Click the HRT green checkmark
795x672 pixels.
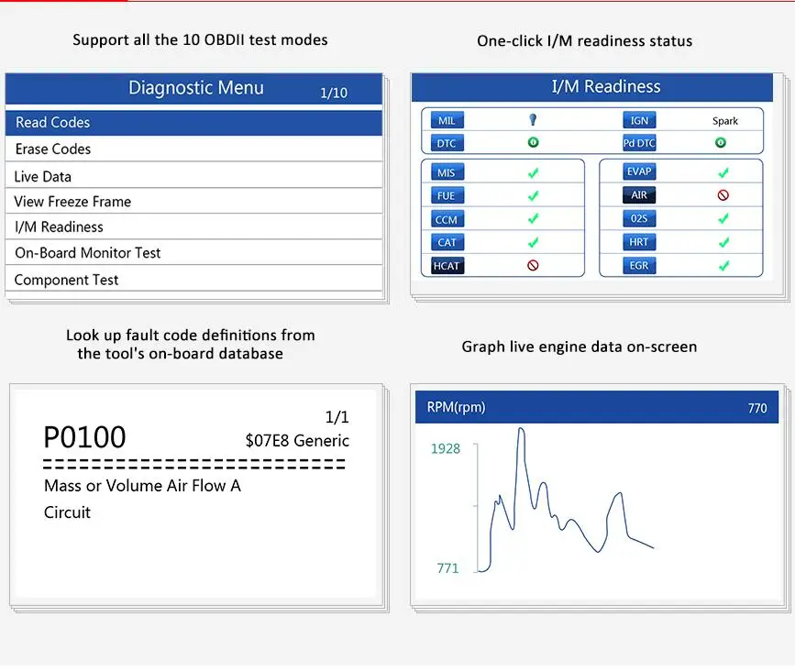(723, 242)
